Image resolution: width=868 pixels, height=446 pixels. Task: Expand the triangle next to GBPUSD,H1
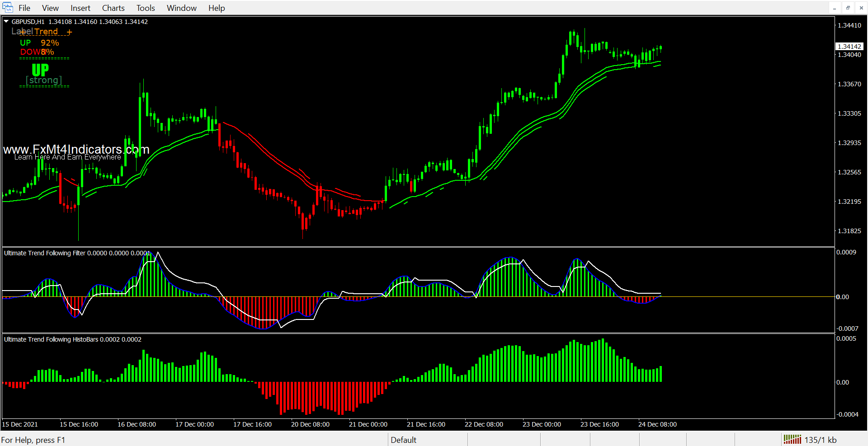pos(6,22)
